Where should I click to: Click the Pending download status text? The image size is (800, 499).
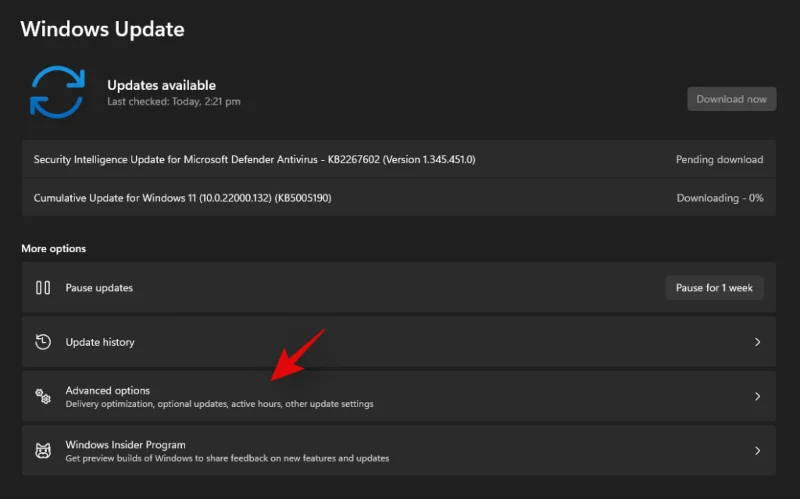pyautogui.click(x=719, y=159)
